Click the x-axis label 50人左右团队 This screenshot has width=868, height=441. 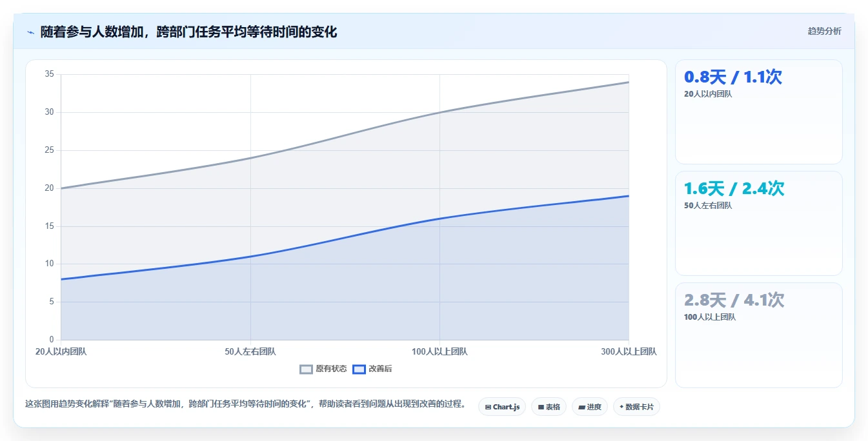250,352
